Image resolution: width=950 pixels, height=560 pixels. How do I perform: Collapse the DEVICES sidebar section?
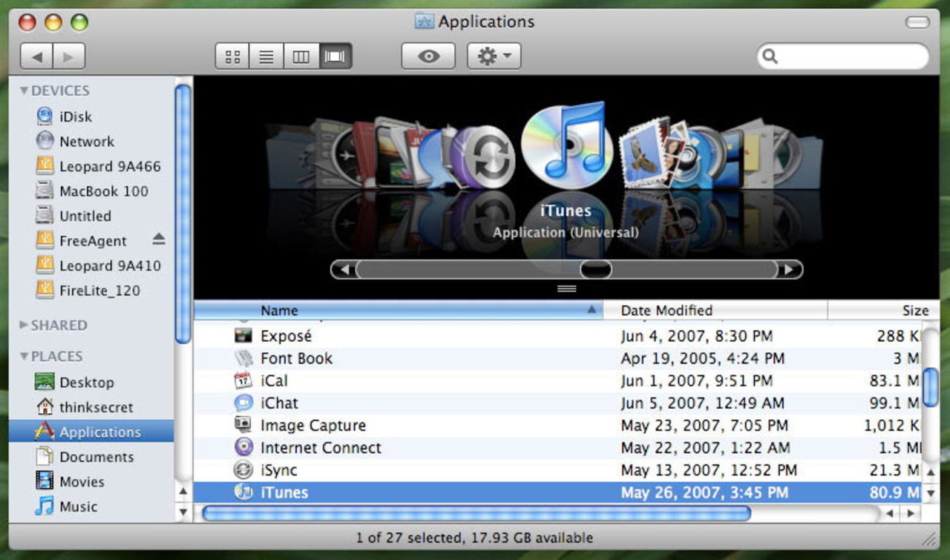[24, 90]
